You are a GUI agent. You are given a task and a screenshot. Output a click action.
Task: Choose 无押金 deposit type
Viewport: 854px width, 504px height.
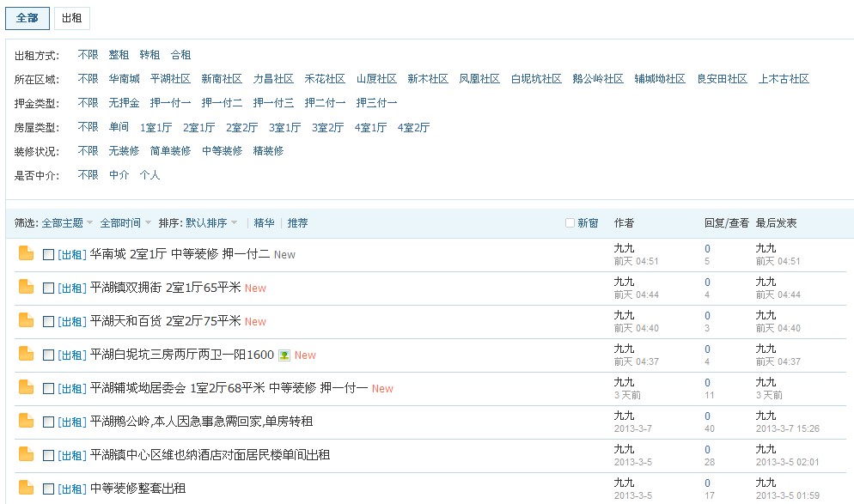(125, 103)
